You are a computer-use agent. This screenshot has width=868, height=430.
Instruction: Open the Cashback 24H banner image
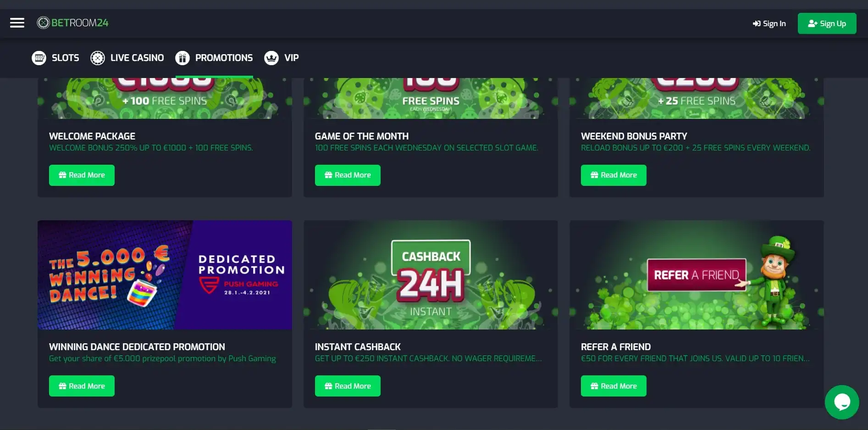431,275
